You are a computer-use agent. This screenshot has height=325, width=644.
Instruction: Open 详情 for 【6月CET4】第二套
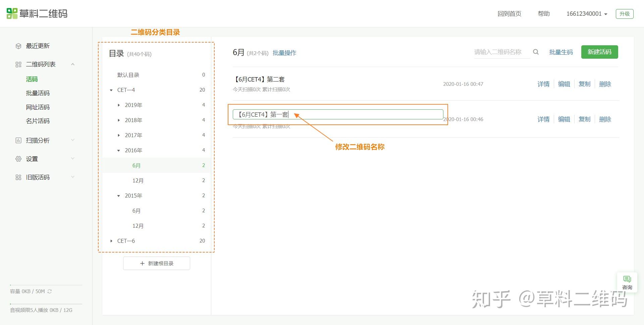(544, 84)
